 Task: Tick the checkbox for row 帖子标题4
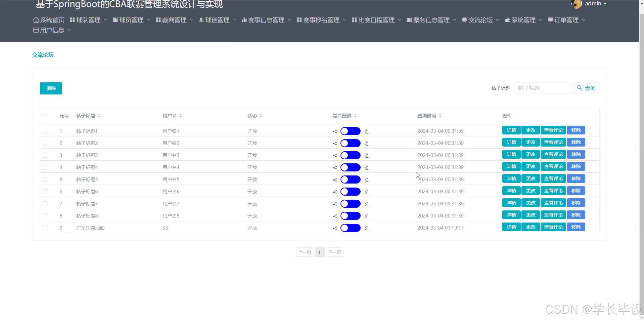tap(45, 167)
